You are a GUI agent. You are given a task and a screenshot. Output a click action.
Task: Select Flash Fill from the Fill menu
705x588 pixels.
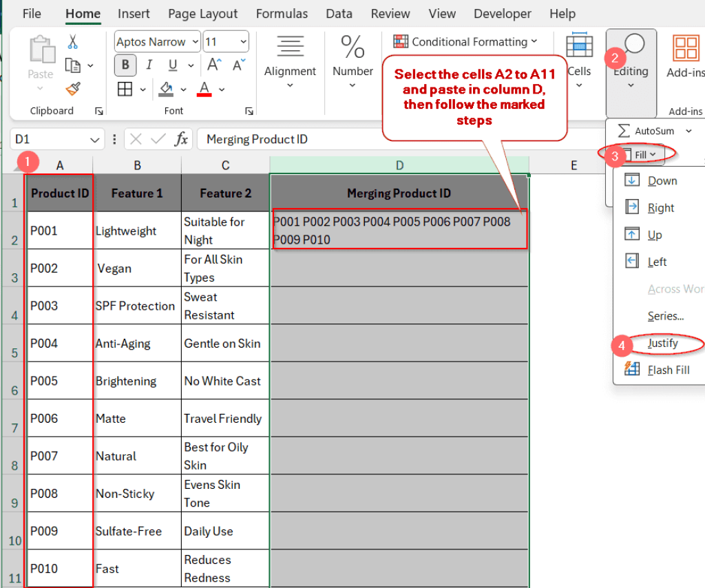click(666, 370)
